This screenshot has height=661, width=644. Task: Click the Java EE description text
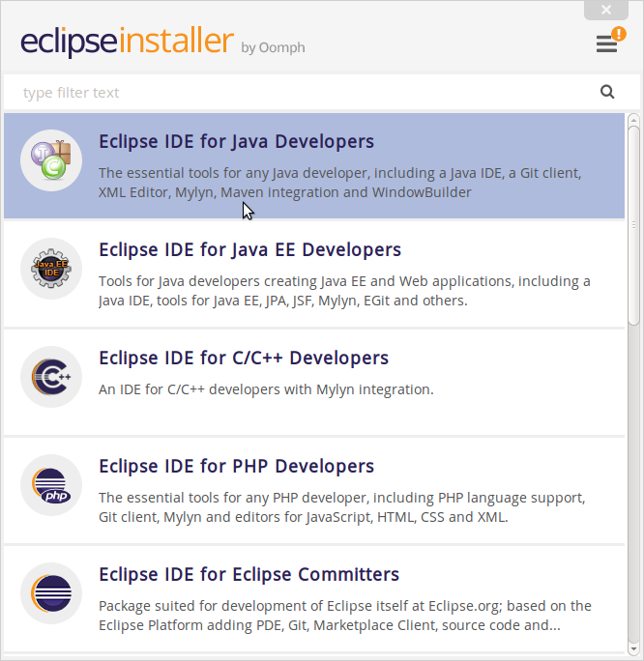click(x=344, y=291)
